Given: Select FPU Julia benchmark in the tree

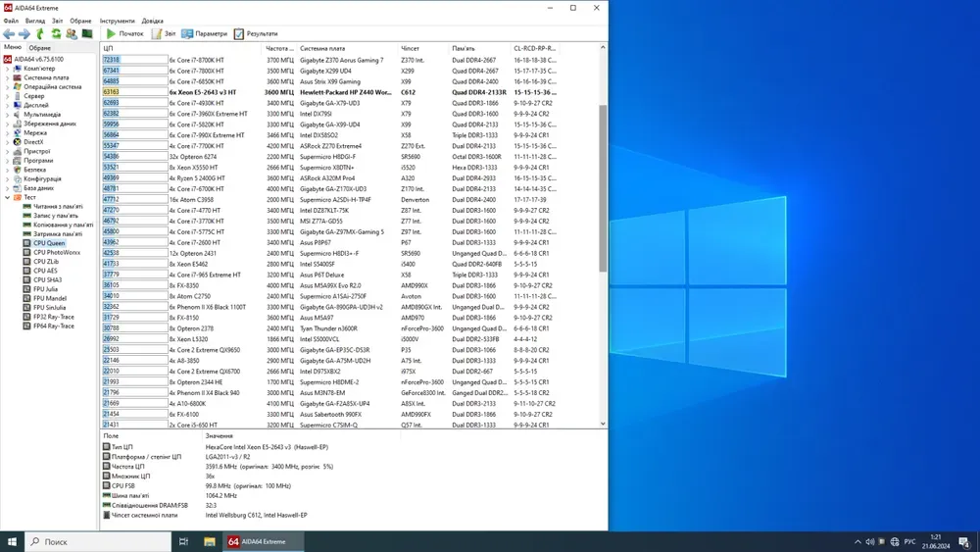Looking at the screenshot, I should point(45,289).
